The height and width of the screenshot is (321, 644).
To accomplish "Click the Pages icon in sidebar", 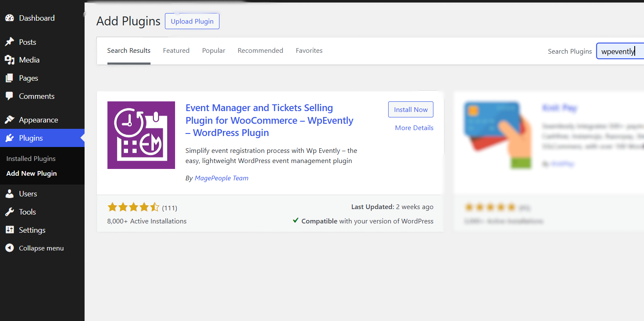I will [9, 78].
